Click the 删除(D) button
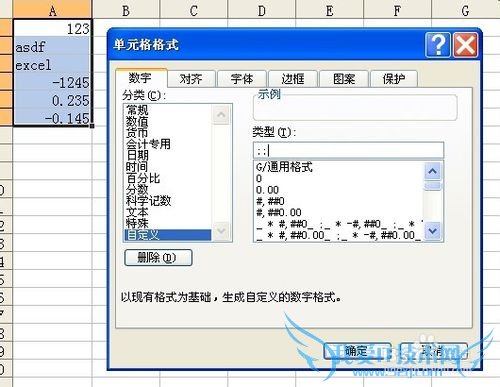This screenshot has width=500, height=387. [x=158, y=257]
